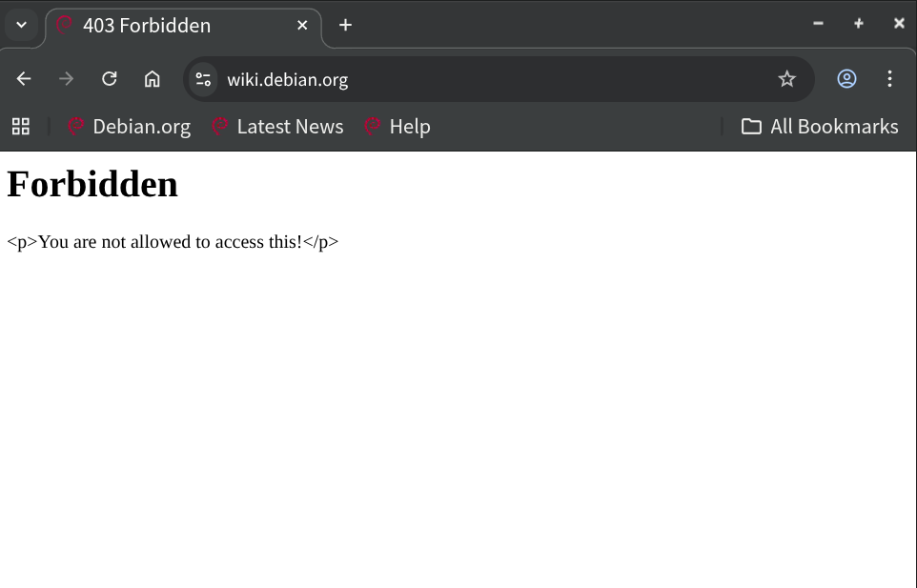The height and width of the screenshot is (588, 917).
Task: Open the user profile menu
Action: click(846, 79)
